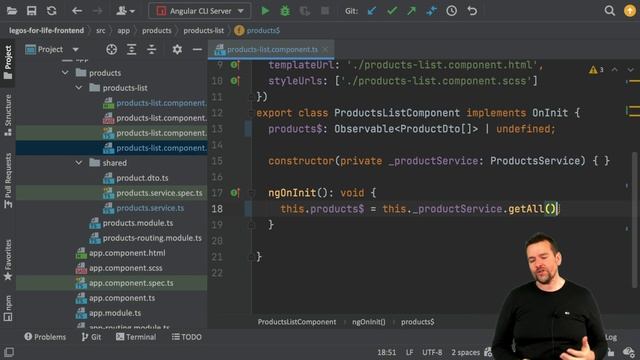Select app.component.ts file

click(122, 298)
